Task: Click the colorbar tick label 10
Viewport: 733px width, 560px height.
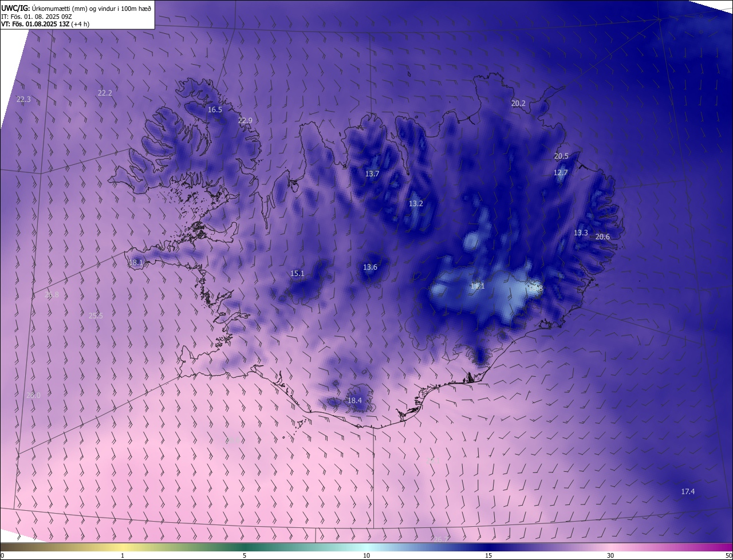Action: click(366, 555)
